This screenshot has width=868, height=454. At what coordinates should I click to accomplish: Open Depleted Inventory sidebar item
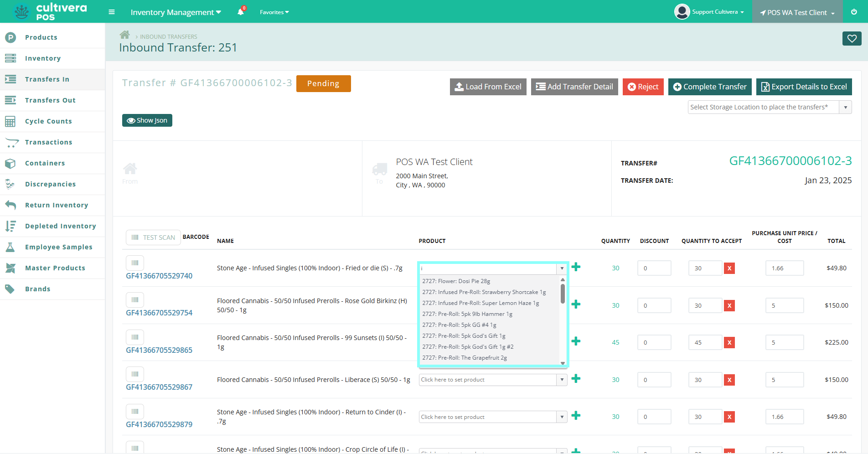[x=52, y=226]
